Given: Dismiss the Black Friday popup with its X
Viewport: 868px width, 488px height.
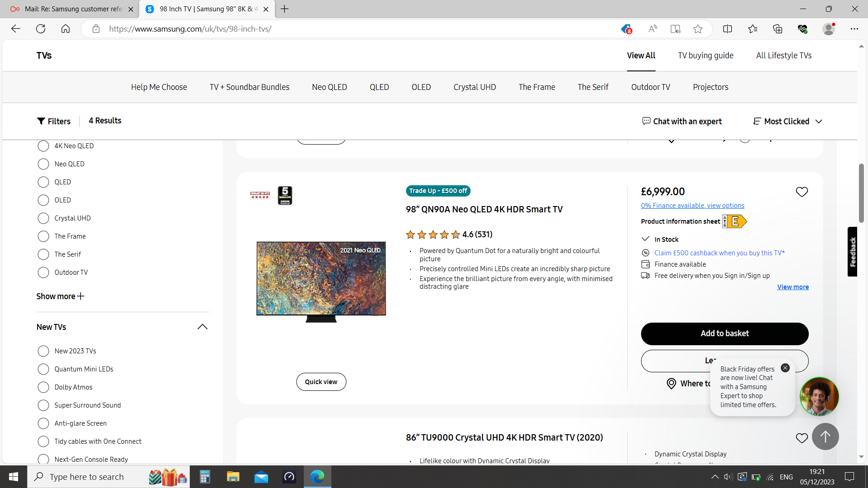Looking at the screenshot, I should click(x=785, y=368).
